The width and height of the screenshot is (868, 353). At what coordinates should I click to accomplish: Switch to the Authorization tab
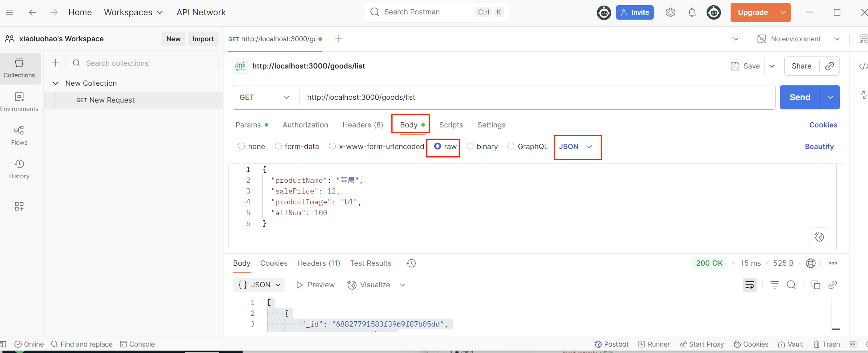click(x=305, y=125)
